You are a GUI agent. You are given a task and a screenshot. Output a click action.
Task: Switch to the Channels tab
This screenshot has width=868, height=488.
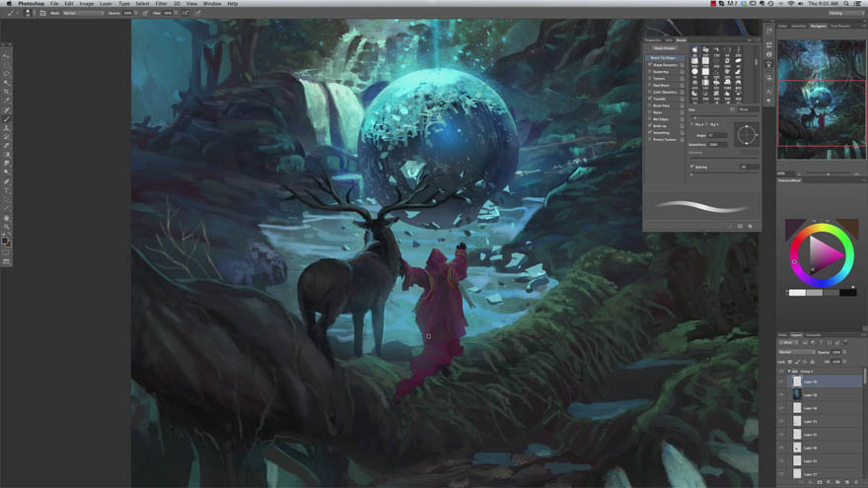tap(813, 335)
